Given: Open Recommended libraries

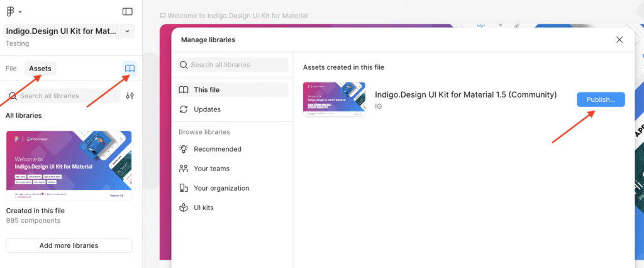Looking at the screenshot, I should pos(217,149).
